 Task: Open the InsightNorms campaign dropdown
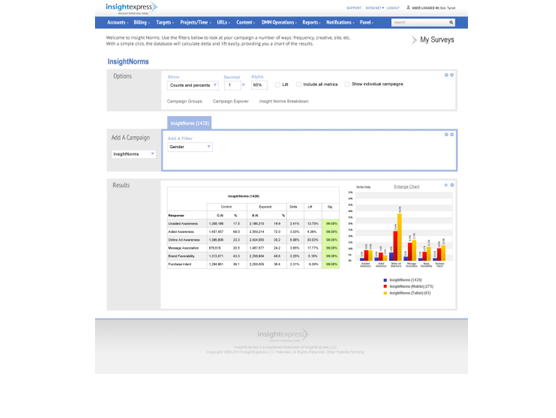click(x=134, y=154)
